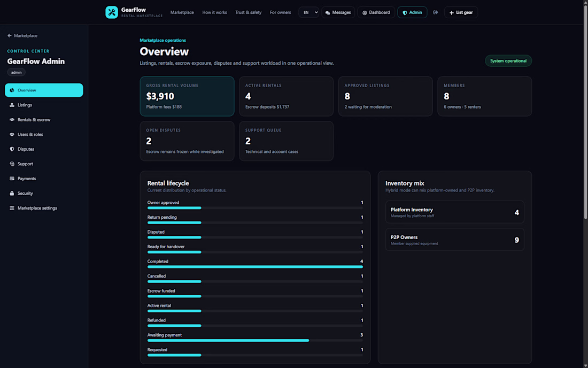Image resolution: width=588 pixels, height=368 pixels.
Task: Click the Disputed label in Rental lifecycle
Action: (156, 232)
